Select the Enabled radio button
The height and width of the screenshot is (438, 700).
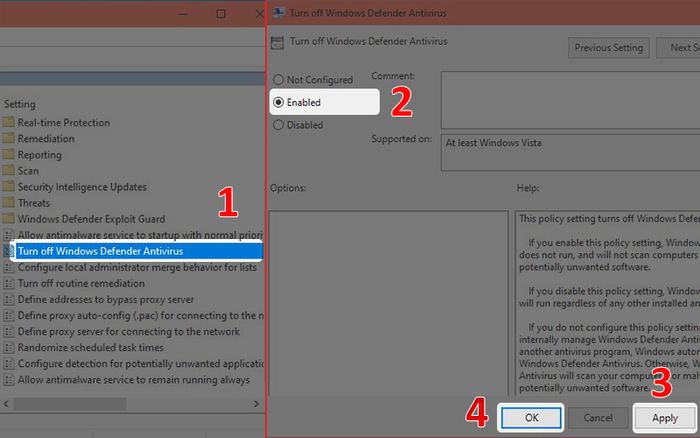278,102
